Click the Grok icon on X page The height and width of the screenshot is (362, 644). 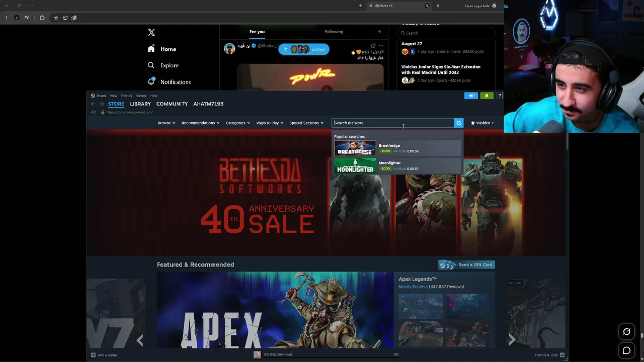click(x=626, y=331)
